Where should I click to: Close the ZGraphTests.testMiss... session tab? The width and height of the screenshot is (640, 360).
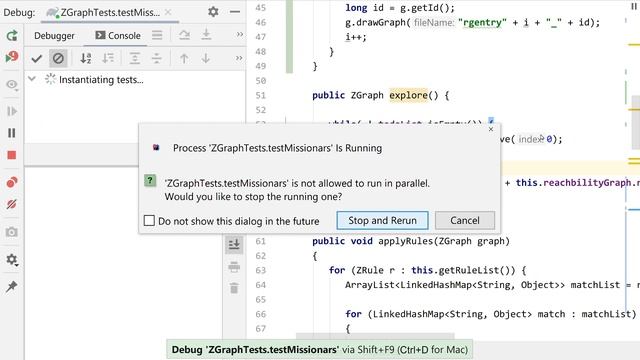pos(168,12)
